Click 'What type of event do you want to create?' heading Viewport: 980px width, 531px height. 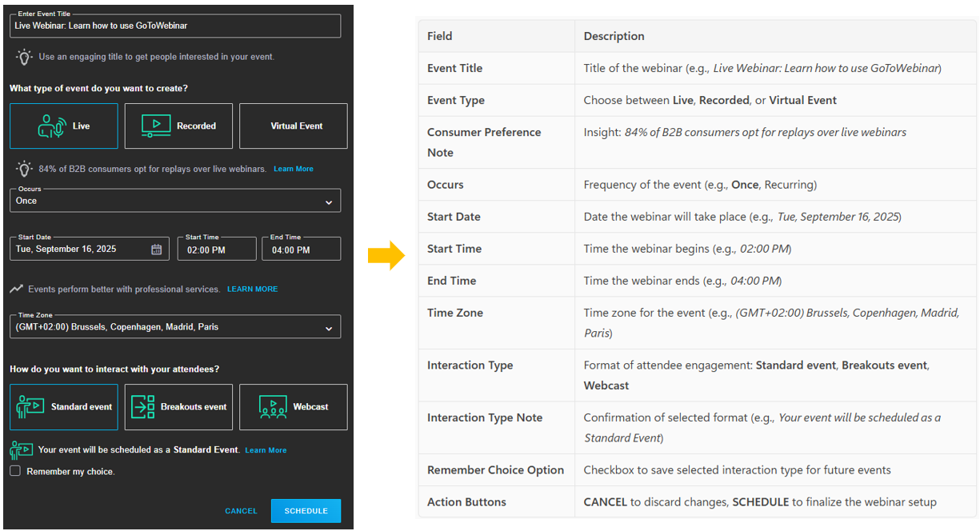pyautogui.click(x=99, y=88)
